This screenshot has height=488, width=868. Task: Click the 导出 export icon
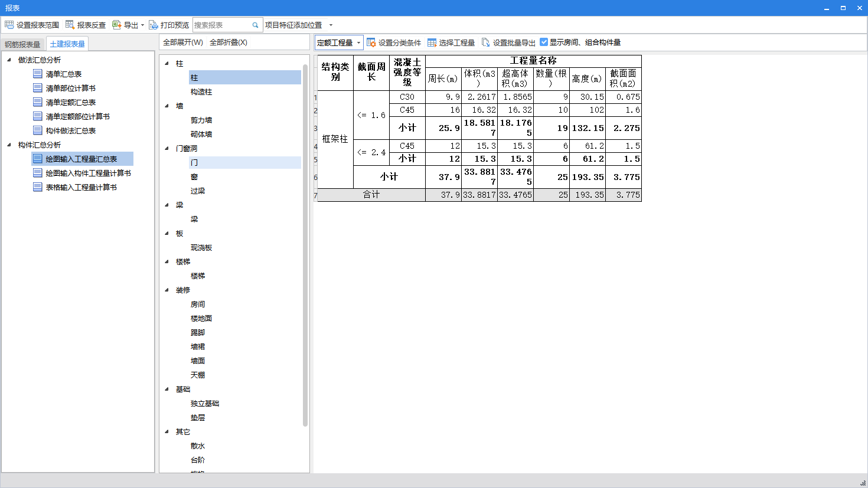coord(116,25)
